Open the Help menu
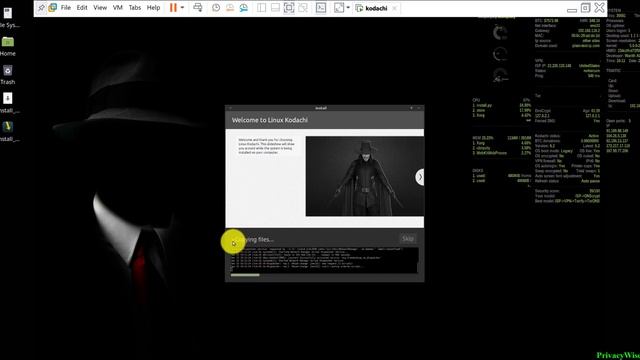The image size is (640, 360). [x=153, y=8]
